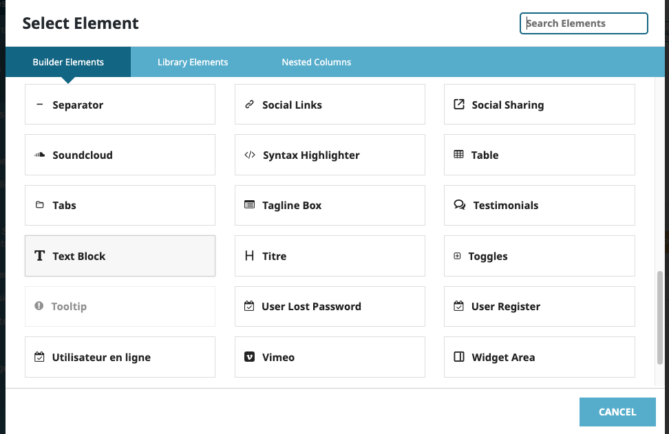
Task: Select the Social Links chain icon
Action: pyautogui.click(x=250, y=105)
